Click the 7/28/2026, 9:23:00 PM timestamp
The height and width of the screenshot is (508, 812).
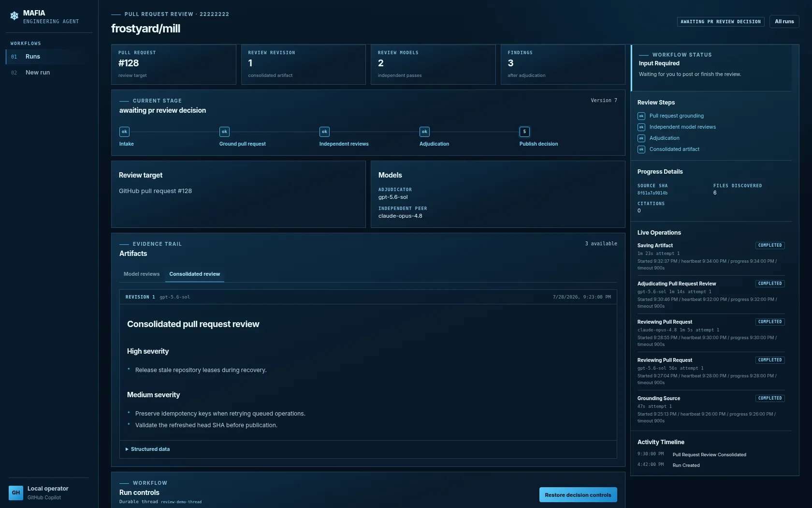[x=581, y=297]
